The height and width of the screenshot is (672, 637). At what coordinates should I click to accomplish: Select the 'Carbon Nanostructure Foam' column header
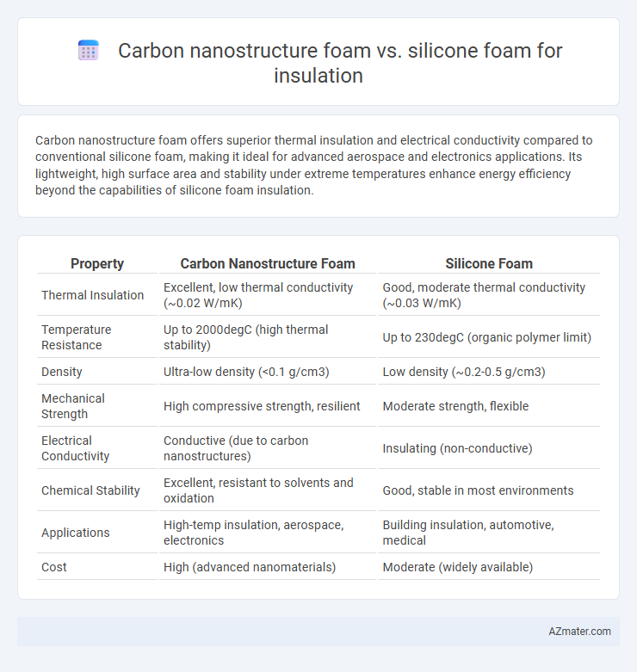[x=268, y=263]
